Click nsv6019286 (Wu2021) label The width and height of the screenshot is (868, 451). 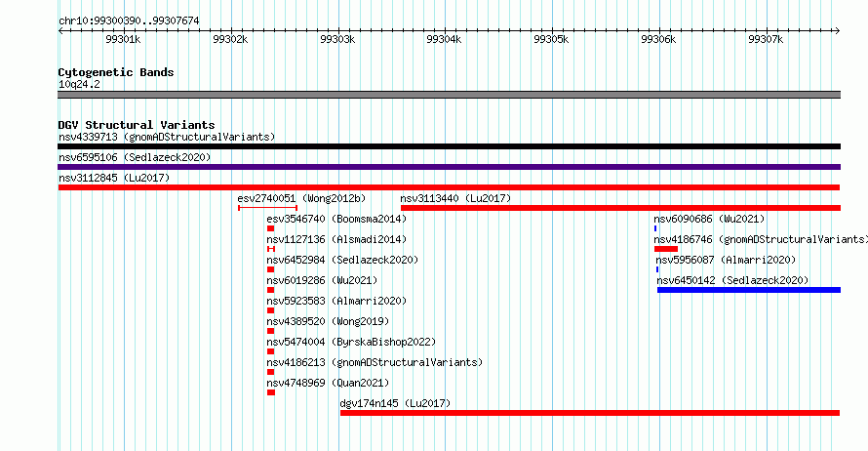click(x=322, y=280)
